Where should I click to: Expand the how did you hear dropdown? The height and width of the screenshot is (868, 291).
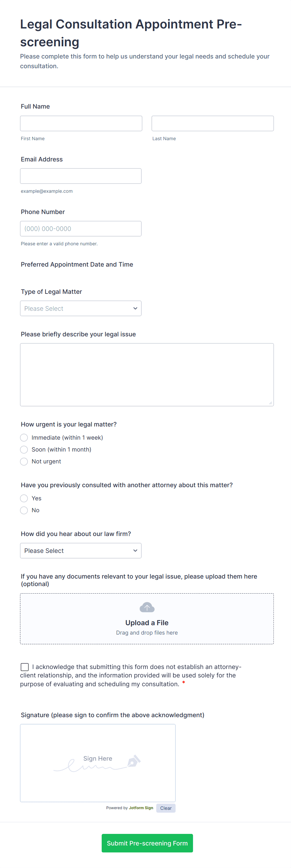(81, 551)
